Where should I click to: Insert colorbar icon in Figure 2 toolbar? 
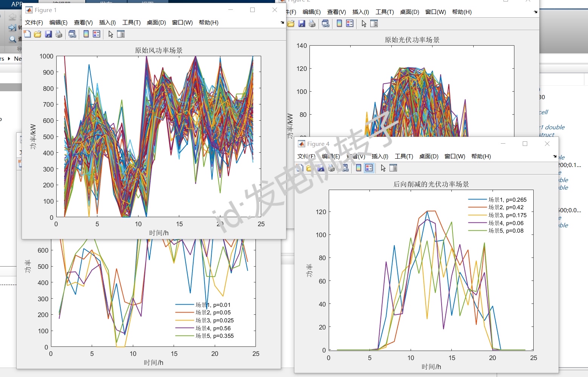[339, 24]
